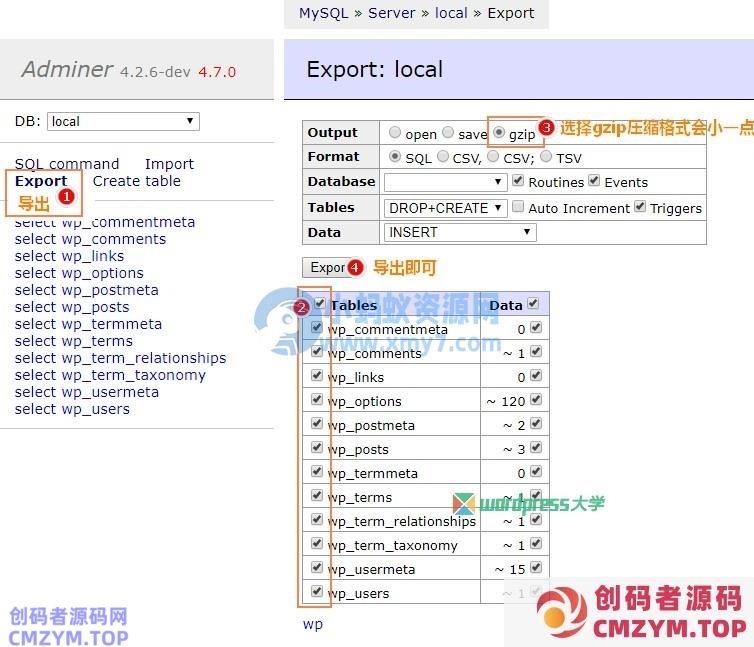Enable the Auto Increment checkbox
Screen dimensions: 754x647
click(518, 207)
